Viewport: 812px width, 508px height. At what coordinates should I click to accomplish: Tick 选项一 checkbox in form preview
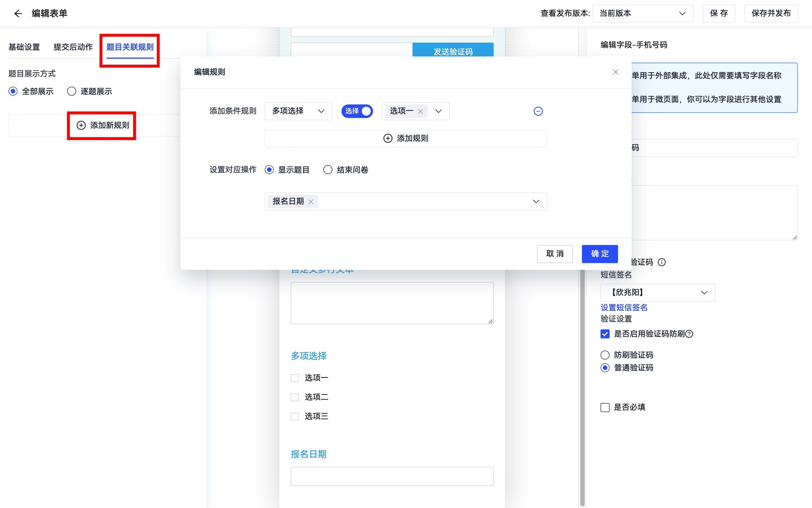click(295, 378)
